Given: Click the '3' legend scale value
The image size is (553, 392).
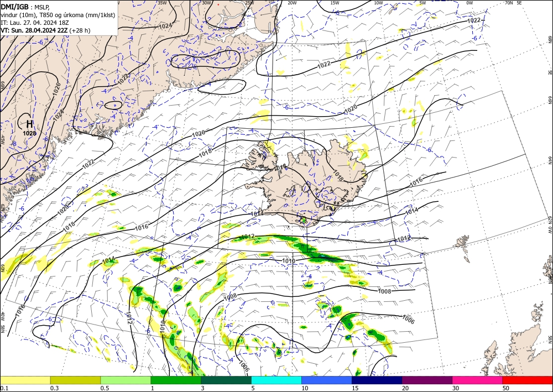Looking at the screenshot, I should [203, 388].
